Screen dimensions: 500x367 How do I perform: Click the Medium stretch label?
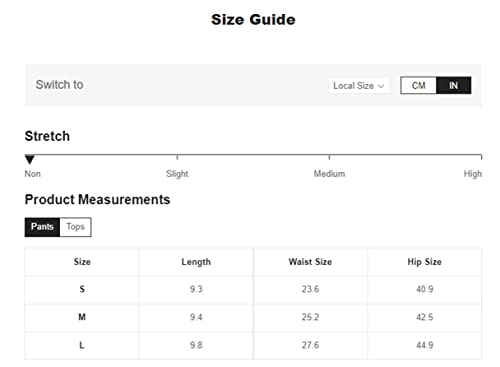pyautogui.click(x=329, y=174)
